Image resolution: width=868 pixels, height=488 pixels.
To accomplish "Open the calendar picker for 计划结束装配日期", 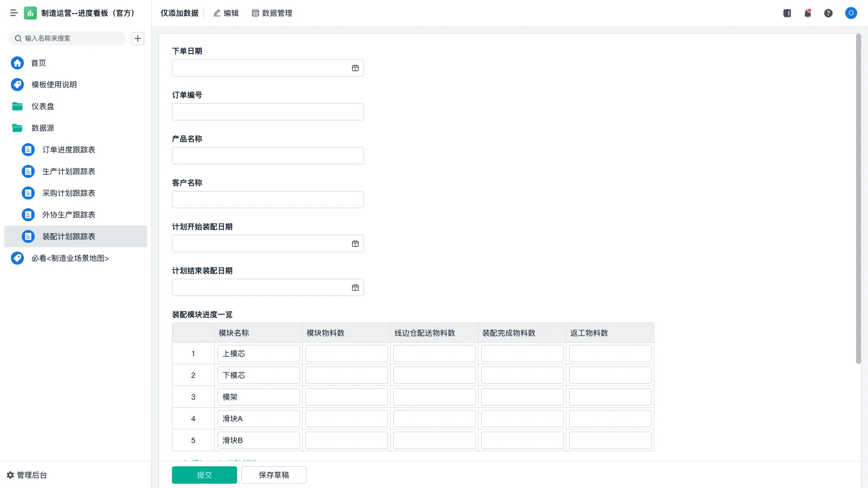I will [x=355, y=287].
